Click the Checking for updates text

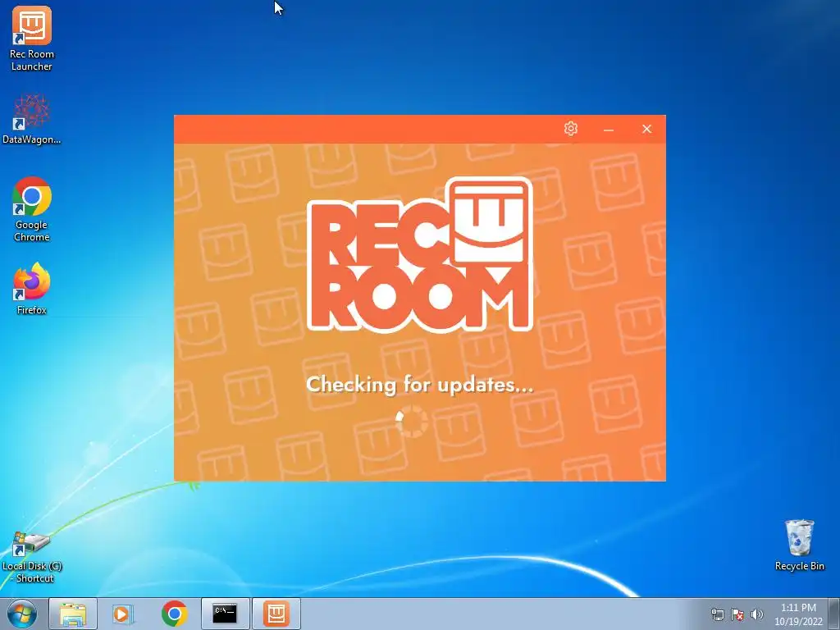419,385
